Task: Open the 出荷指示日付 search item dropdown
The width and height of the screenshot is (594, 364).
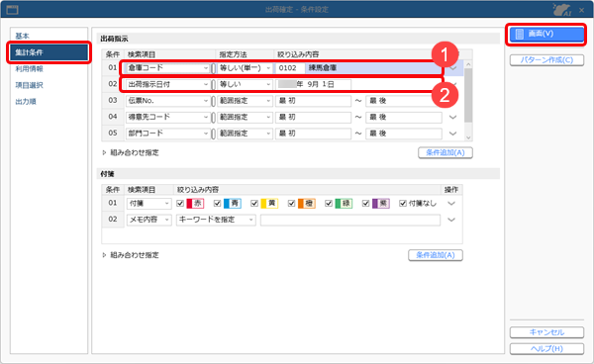Action: tap(168, 84)
